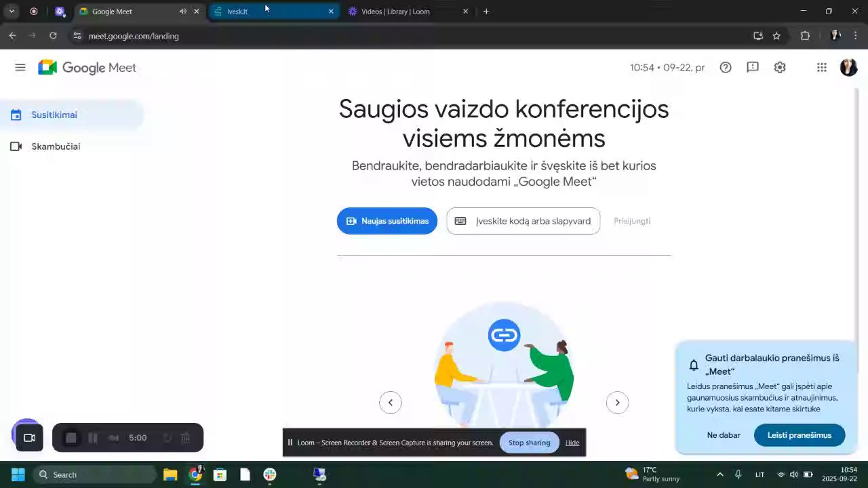Image resolution: width=868 pixels, height=488 pixels.
Task: Switch to the Google Meet tab
Action: point(139,12)
